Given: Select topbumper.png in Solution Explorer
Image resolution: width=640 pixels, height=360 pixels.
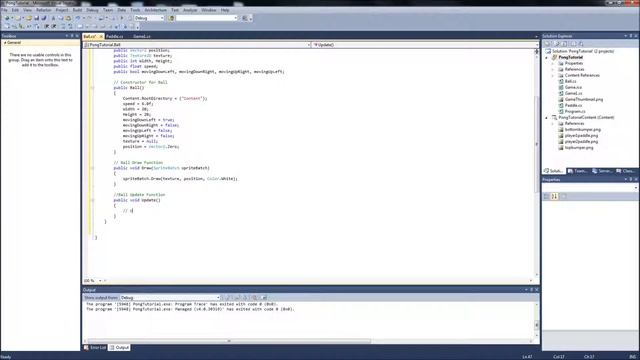Looking at the screenshot, I should [579, 148].
